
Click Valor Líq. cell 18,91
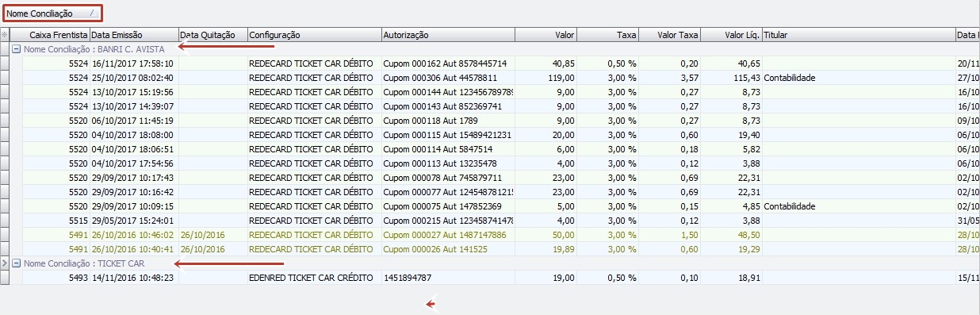pyautogui.click(x=731, y=277)
